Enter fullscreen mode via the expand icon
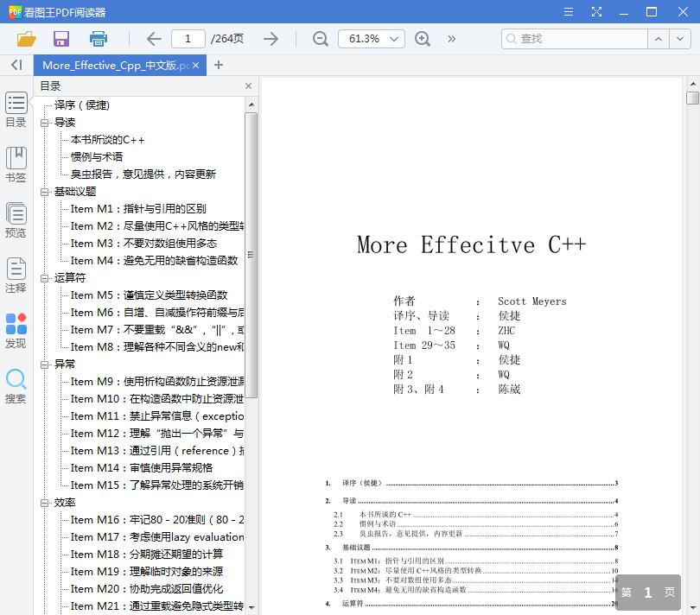 coord(597,12)
